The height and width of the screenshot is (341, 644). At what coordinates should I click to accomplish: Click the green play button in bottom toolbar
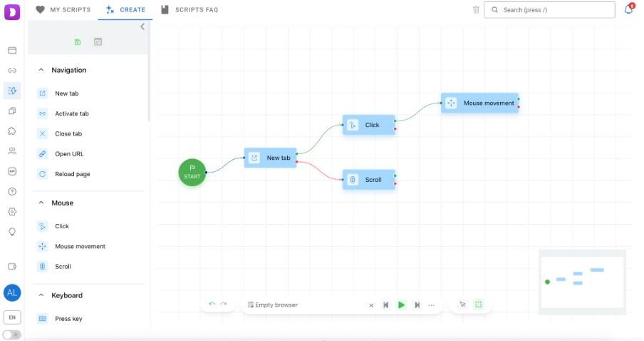401,305
